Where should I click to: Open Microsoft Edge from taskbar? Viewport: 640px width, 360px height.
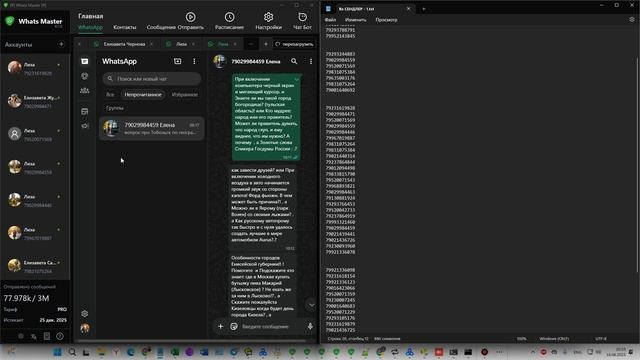(131, 352)
